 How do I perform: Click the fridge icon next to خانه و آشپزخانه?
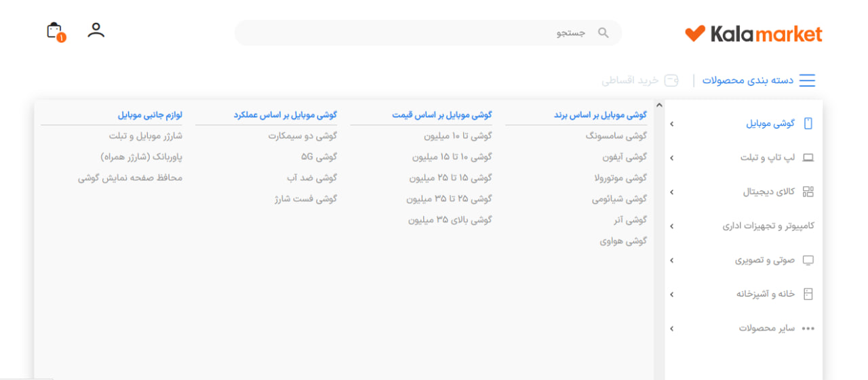[808, 294]
